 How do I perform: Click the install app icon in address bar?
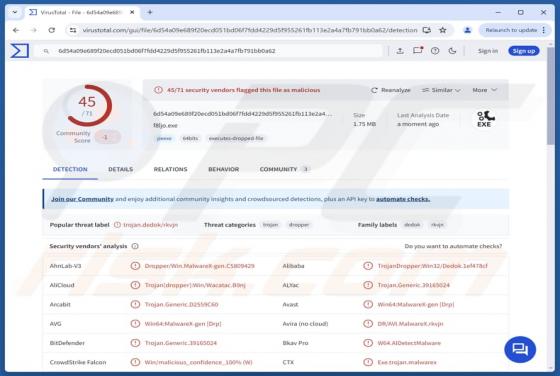426,30
